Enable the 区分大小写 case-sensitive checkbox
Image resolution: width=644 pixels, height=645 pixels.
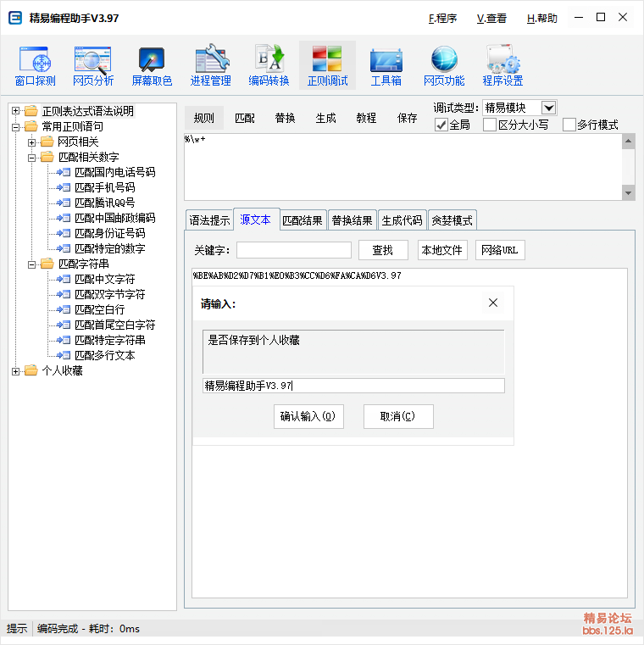click(490, 125)
